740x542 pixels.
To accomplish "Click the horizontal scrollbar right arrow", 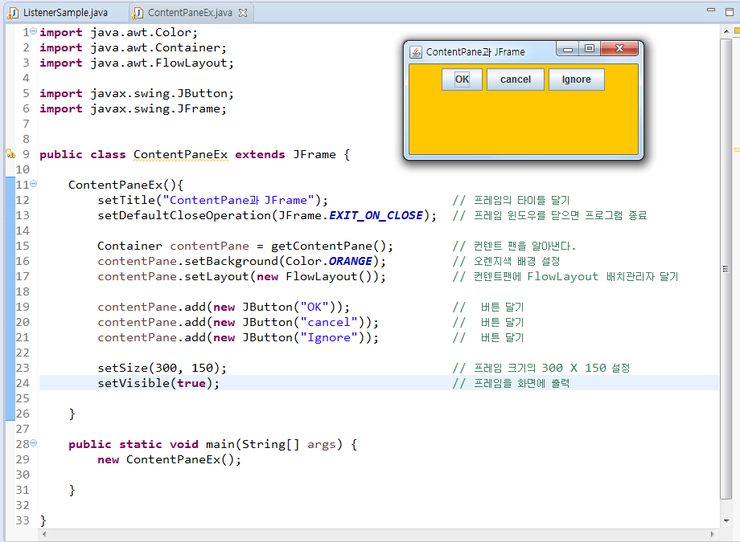I will click(713, 534).
